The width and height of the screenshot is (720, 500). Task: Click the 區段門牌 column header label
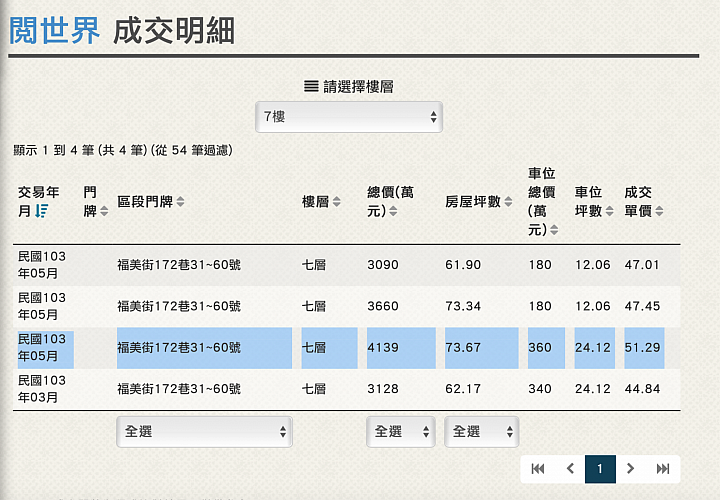(x=145, y=202)
